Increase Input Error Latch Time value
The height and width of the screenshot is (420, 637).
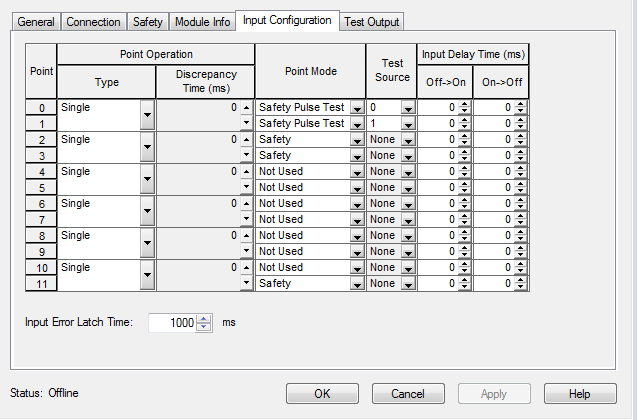point(205,318)
